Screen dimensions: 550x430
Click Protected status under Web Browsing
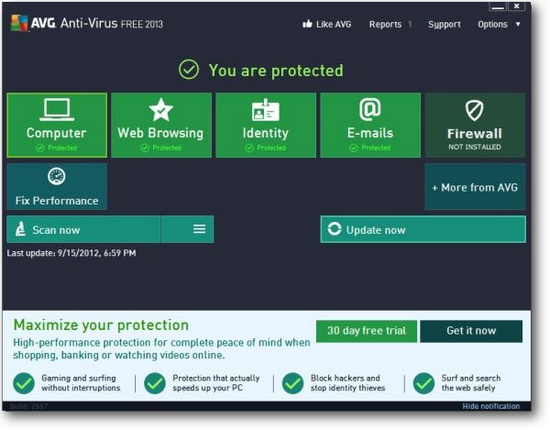click(161, 148)
